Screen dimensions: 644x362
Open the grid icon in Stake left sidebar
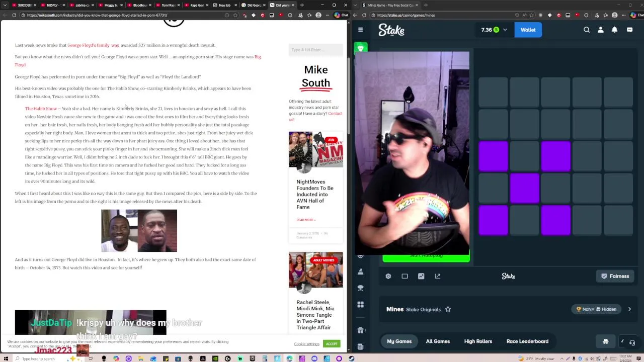[x=360, y=305]
